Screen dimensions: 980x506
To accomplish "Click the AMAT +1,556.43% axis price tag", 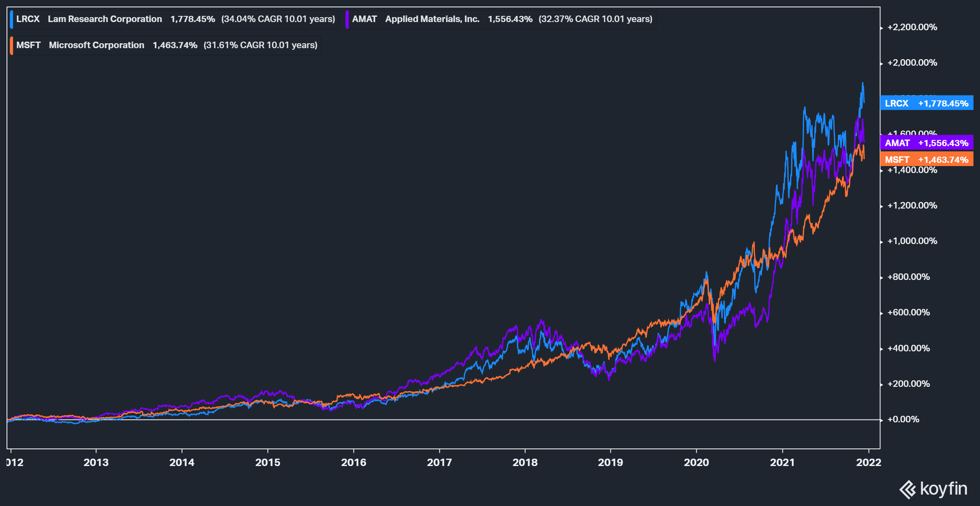I will click(927, 143).
